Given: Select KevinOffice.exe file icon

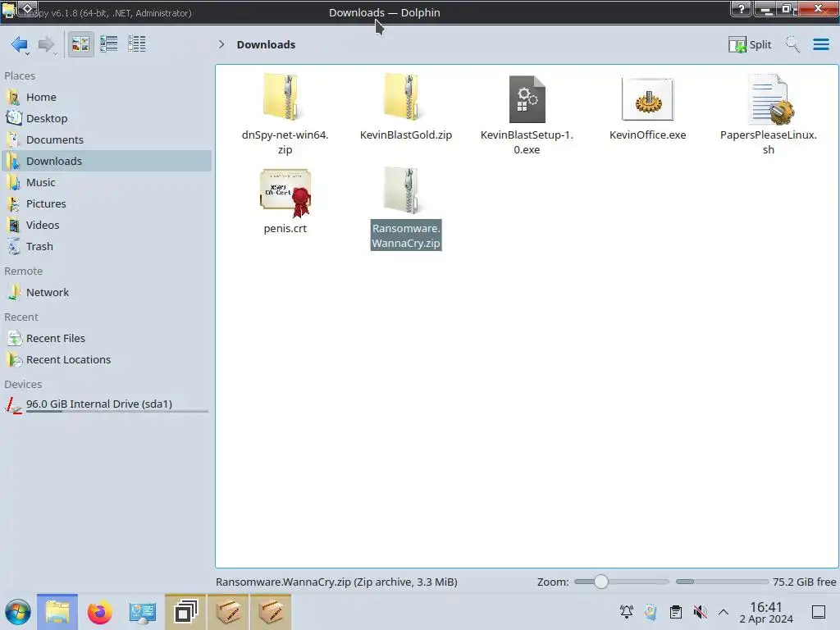Looking at the screenshot, I should tap(648, 99).
